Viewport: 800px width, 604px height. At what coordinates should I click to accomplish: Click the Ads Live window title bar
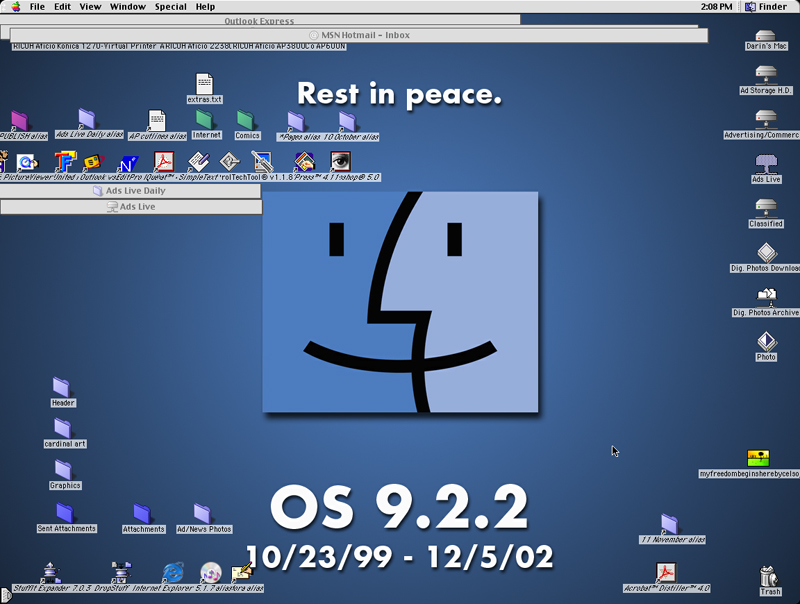point(131,207)
